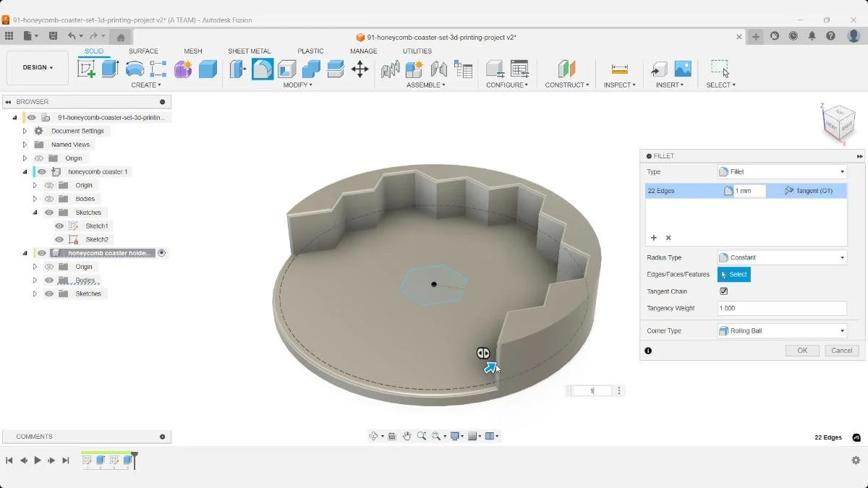Click the Insert Derive icon
The width and height of the screenshot is (868, 488).
658,69
